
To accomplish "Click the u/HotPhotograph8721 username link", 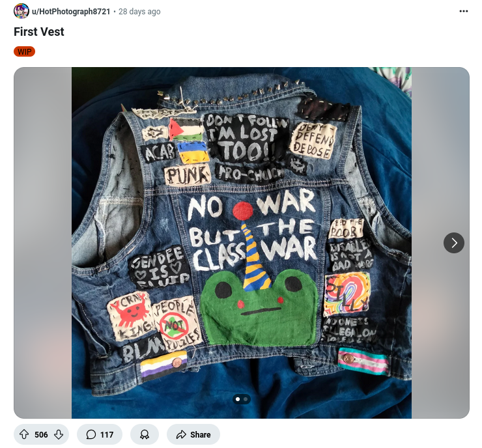I will coord(71,11).
